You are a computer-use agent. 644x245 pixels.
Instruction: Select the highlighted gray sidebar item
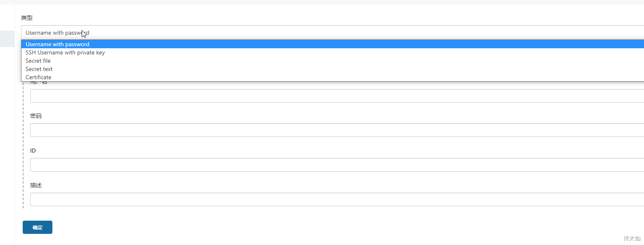tap(7, 39)
